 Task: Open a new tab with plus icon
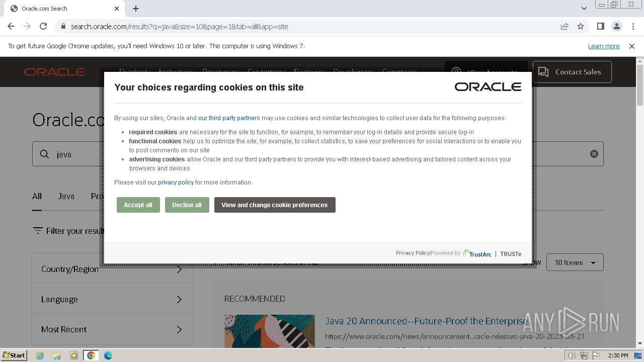coord(136,9)
